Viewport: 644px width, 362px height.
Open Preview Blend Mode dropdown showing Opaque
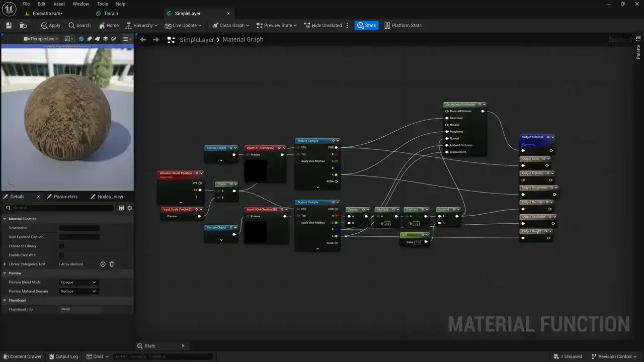click(x=78, y=282)
